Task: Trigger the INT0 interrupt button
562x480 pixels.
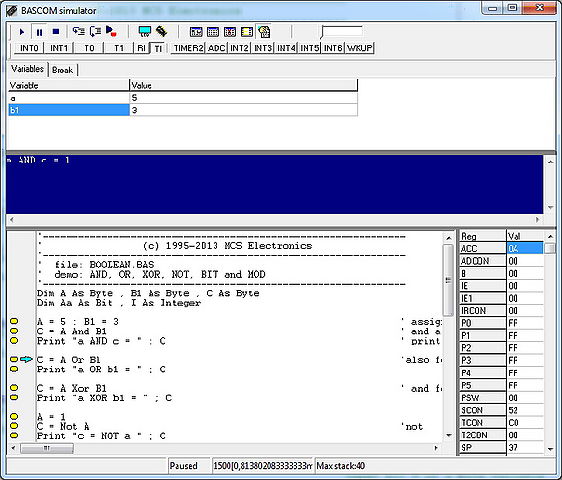Action: tap(29, 48)
